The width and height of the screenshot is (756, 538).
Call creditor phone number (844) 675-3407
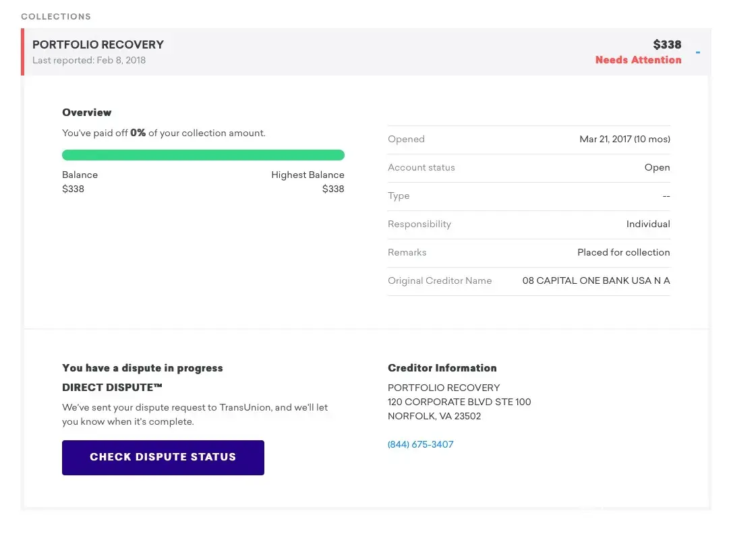pos(420,444)
